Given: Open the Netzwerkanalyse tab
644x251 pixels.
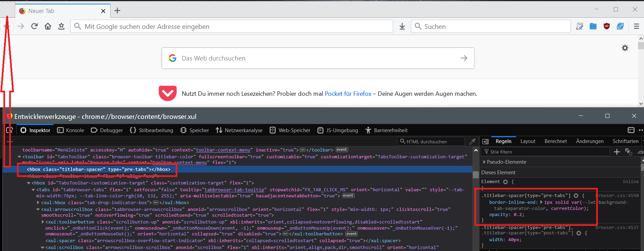Looking at the screenshot, I should 239,130.
